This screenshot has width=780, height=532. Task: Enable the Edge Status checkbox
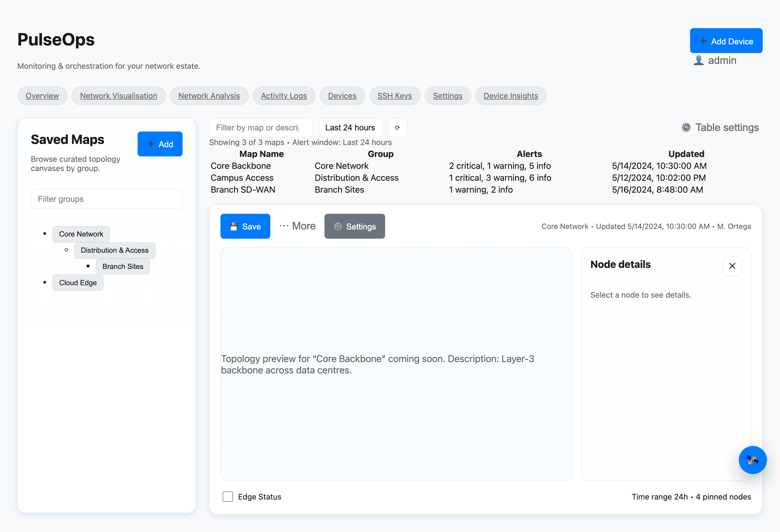(227, 497)
